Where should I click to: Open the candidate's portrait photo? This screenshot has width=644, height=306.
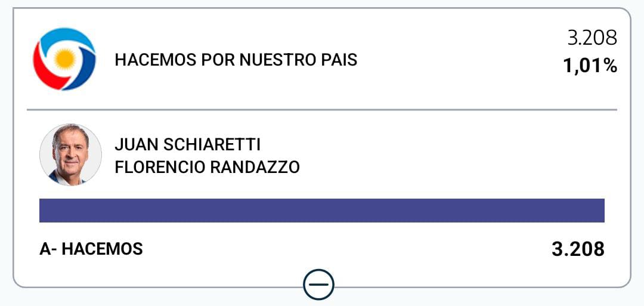70,154
